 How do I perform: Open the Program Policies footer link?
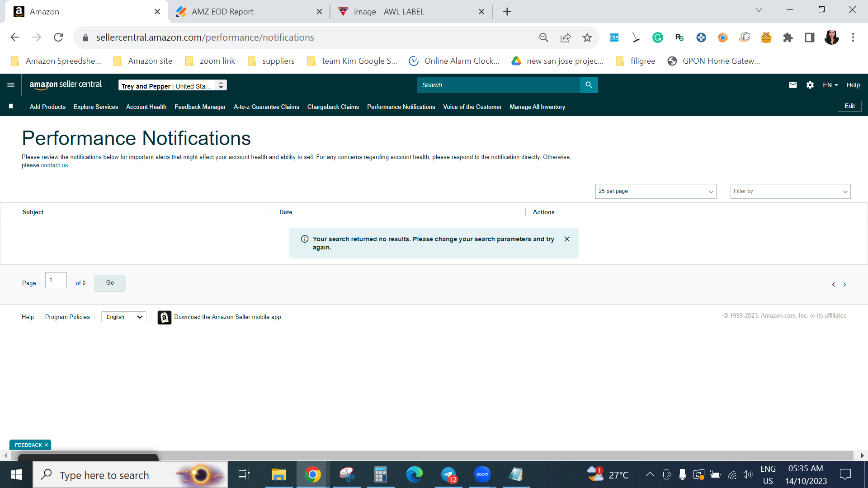67,317
